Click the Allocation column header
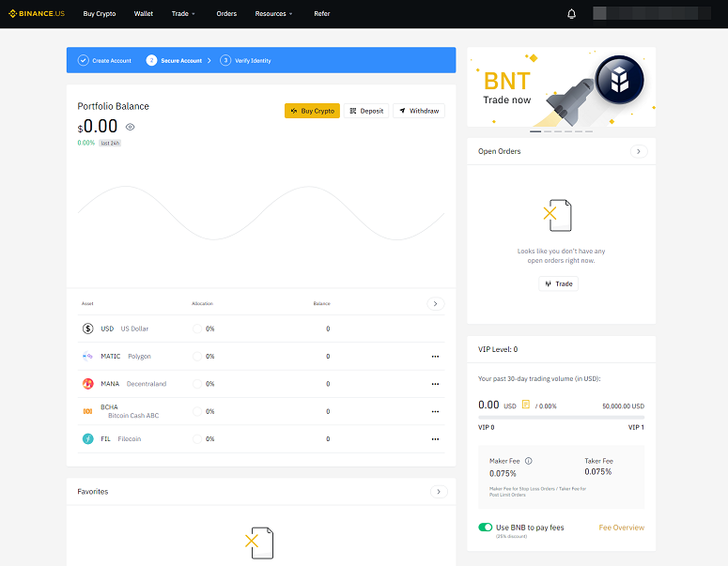Viewport: 728px width, 566px height. coord(202,303)
